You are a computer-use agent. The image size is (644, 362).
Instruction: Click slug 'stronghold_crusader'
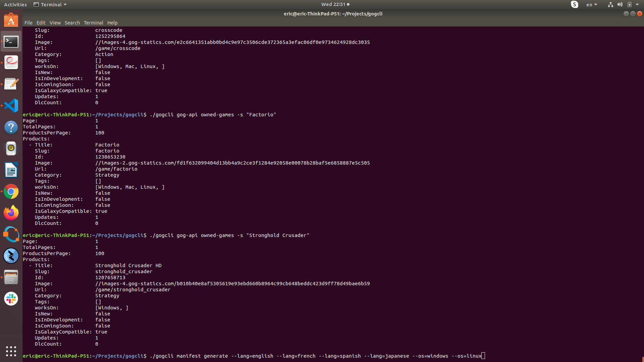click(124, 271)
